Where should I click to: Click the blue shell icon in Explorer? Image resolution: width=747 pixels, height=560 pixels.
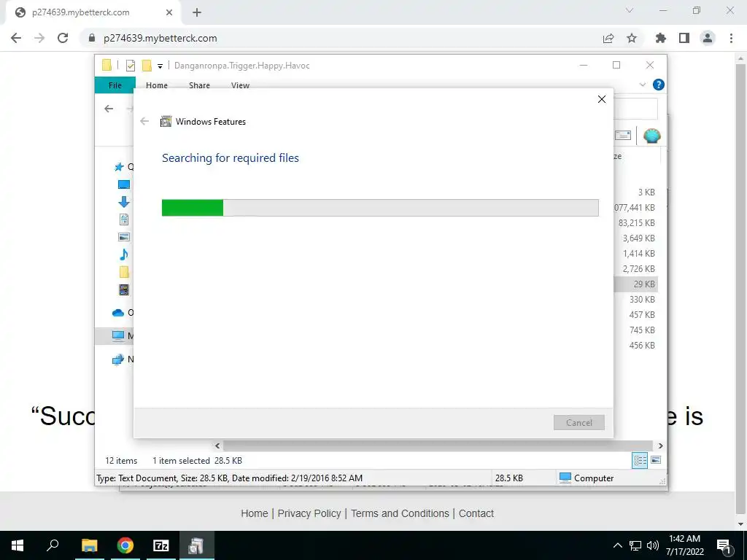[x=651, y=136]
